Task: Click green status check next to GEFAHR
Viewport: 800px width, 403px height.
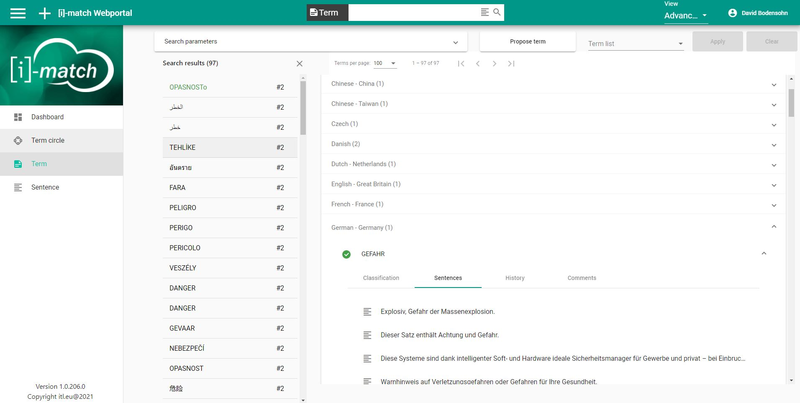Action: click(346, 254)
